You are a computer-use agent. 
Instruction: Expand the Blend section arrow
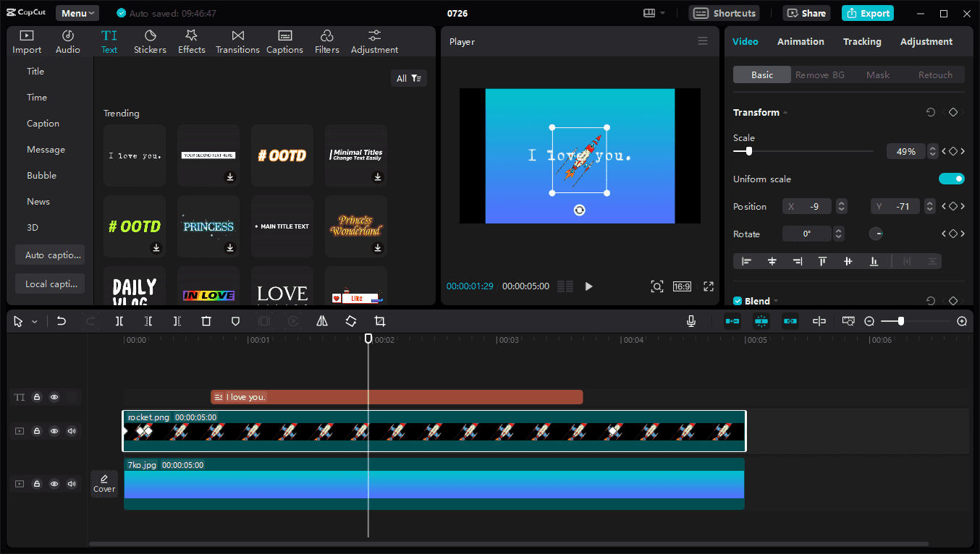coord(776,302)
